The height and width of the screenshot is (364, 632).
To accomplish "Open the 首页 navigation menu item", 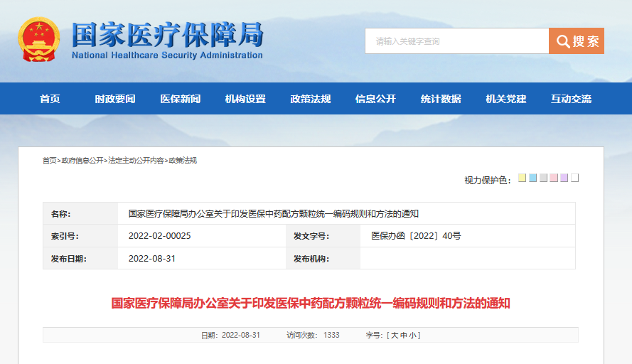I will click(50, 99).
